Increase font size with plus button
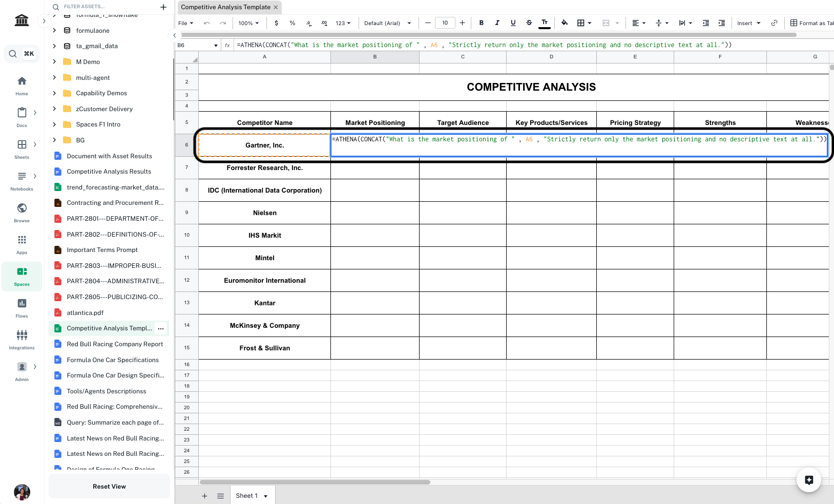The image size is (834, 504). 462,23
